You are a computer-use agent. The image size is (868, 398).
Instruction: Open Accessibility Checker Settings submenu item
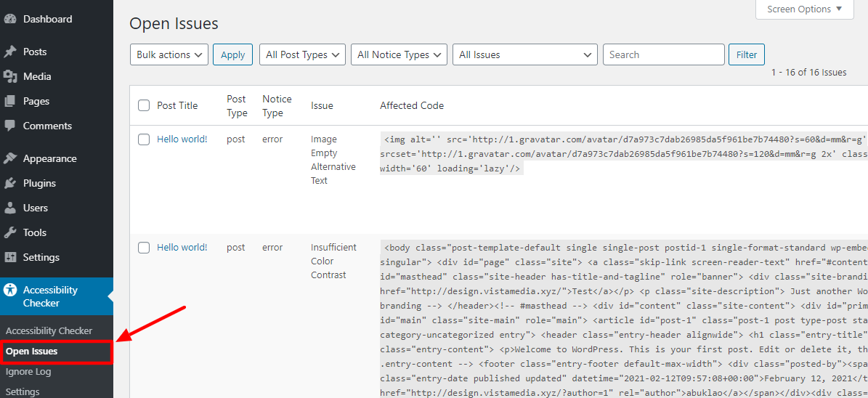pos(23,392)
